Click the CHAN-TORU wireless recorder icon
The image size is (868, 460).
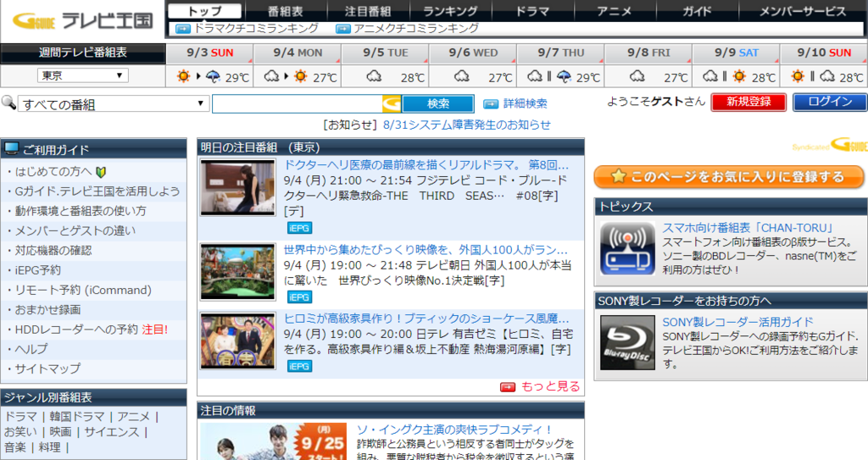click(627, 248)
